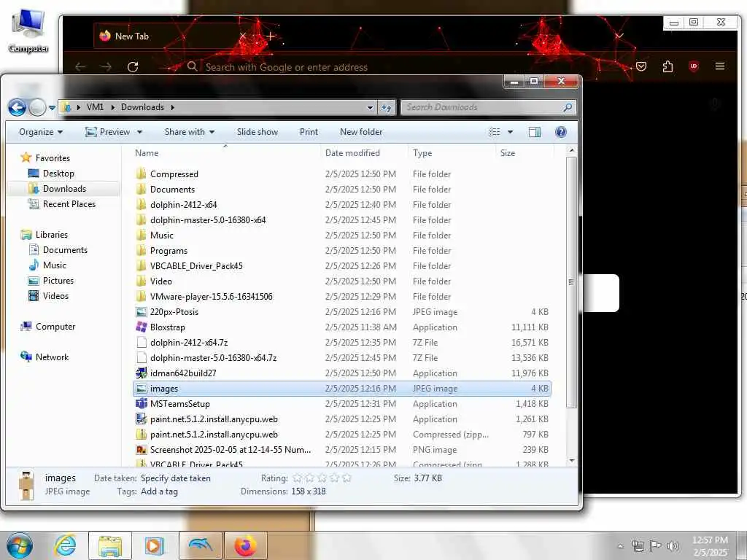
Task: Open the Windows Start menu
Action: click(x=18, y=545)
